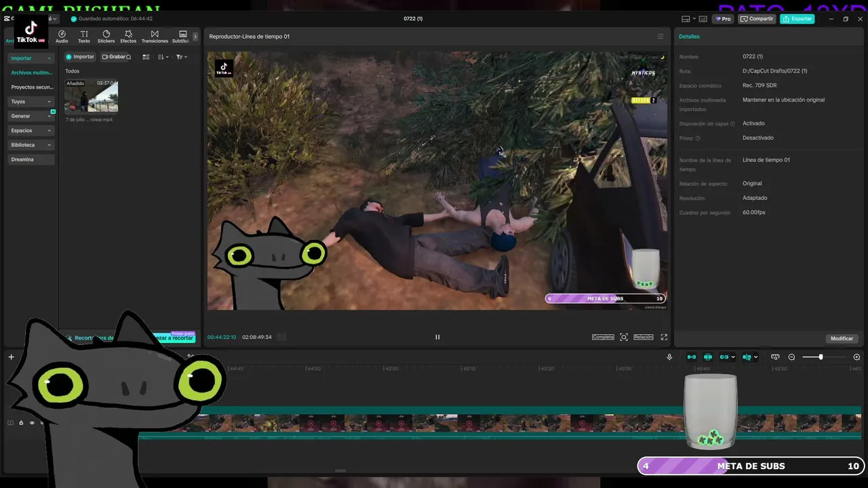Expand the Generar section
868x488 pixels.
[x=31, y=116]
